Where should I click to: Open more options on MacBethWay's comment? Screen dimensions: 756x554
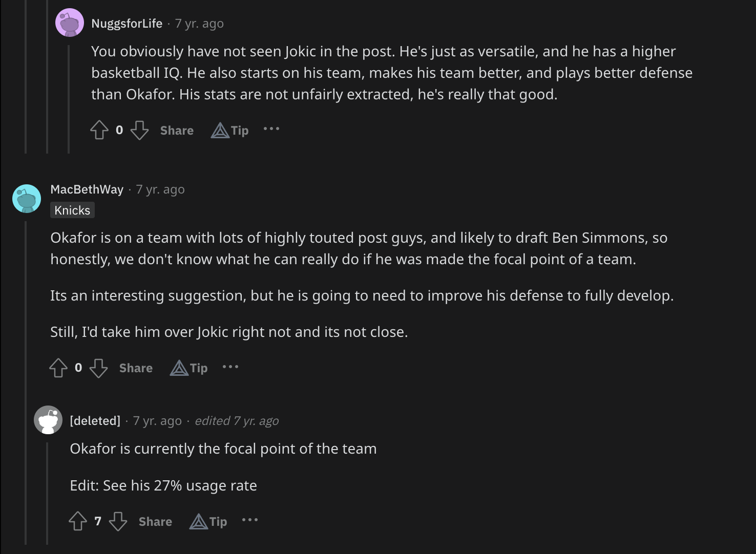230,367
